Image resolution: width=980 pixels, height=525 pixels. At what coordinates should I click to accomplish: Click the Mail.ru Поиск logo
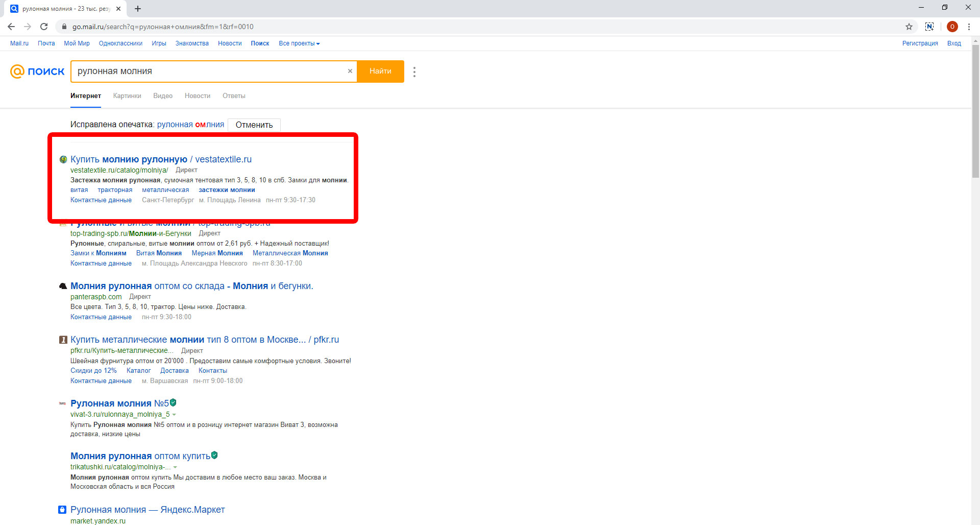pyautogui.click(x=37, y=71)
